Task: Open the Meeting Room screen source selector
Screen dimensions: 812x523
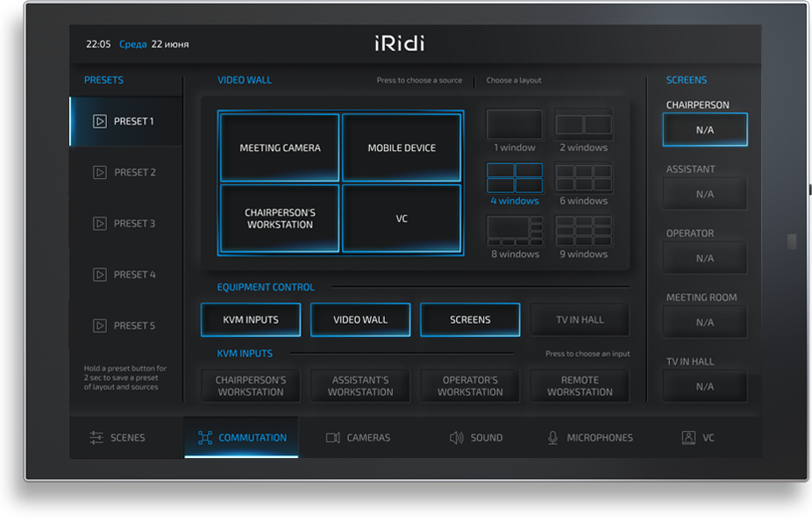Action: [x=705, y=322]
